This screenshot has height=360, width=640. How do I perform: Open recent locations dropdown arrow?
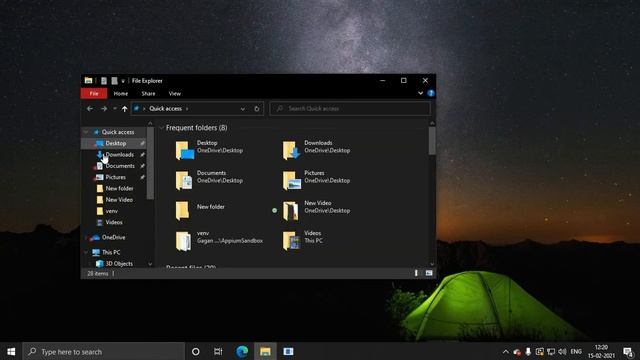point(115,109)
